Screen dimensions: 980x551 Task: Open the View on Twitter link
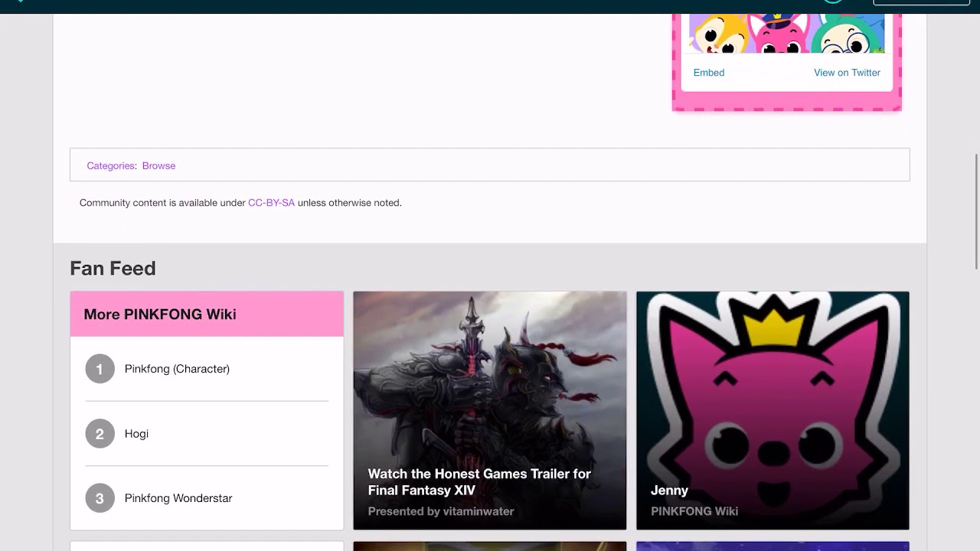[x=847, y=73]
